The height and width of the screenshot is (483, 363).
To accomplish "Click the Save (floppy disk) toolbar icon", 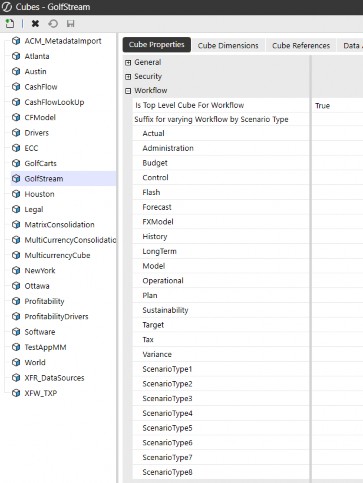I will (x=70, y=24).
